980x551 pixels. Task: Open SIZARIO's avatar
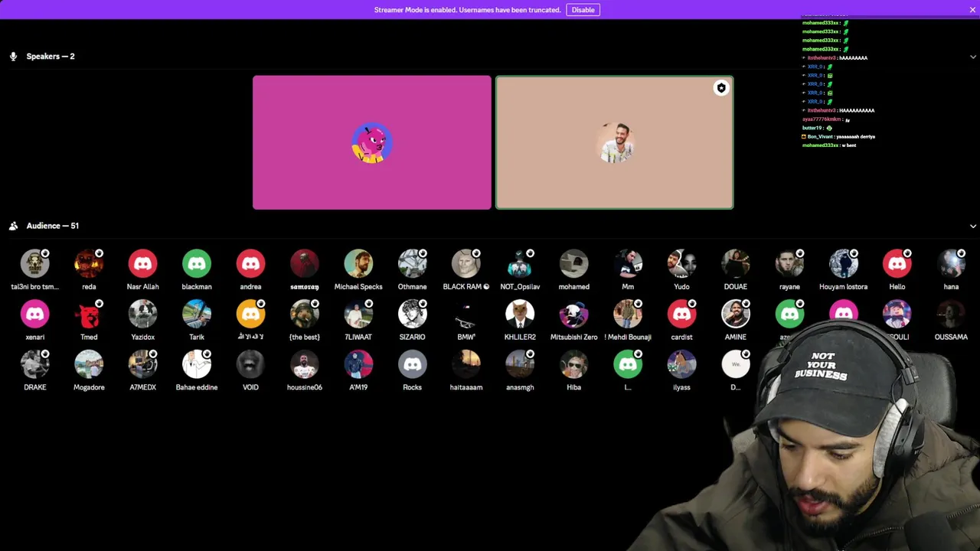click(412, 315)
